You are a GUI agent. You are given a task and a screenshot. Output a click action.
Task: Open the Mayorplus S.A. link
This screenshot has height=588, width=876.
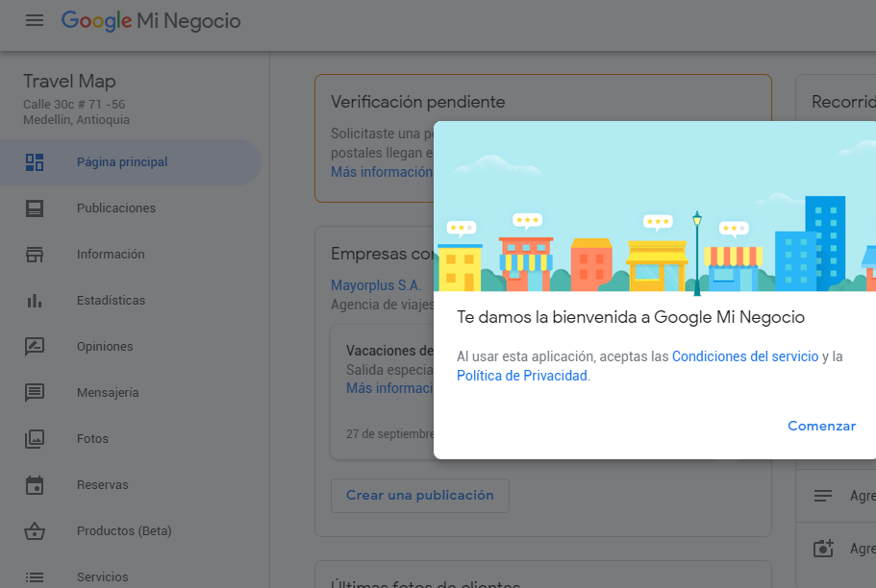376,285
